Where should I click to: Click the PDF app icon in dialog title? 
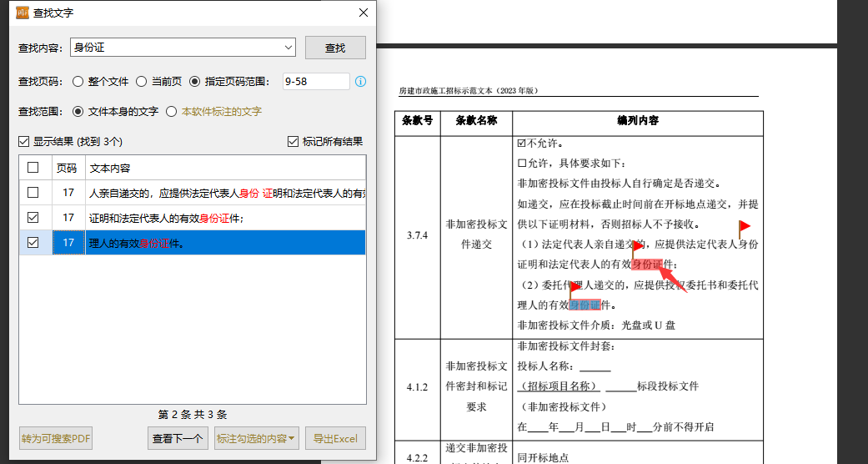pos(23,13)
